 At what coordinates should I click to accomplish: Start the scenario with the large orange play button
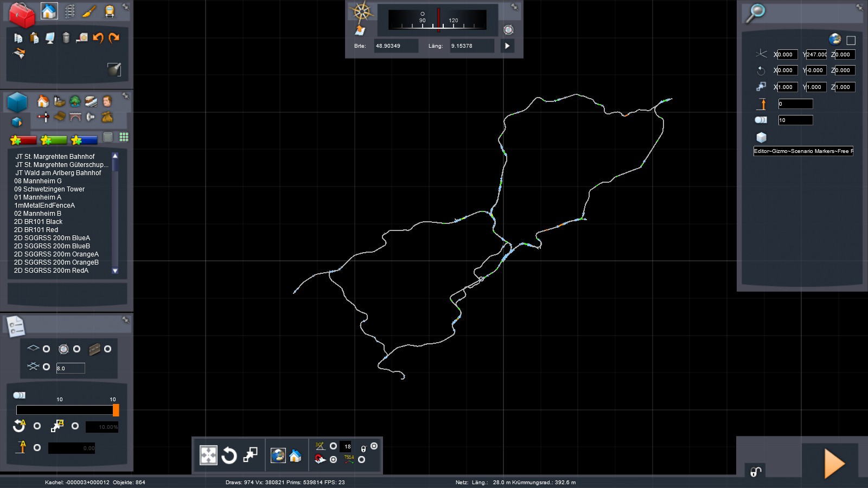tap(834, 464)
